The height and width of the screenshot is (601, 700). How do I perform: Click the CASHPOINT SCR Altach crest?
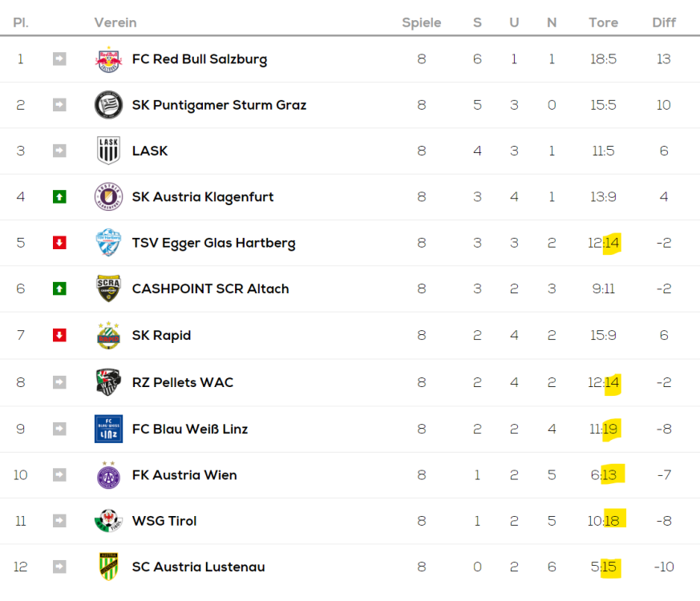[108, 288]
